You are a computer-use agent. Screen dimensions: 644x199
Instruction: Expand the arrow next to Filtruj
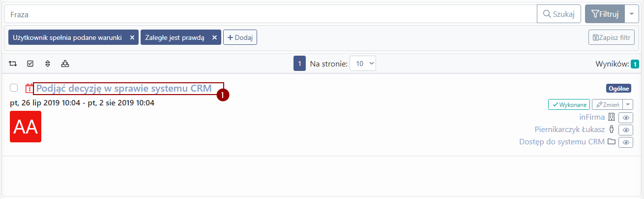coord(632,14)
